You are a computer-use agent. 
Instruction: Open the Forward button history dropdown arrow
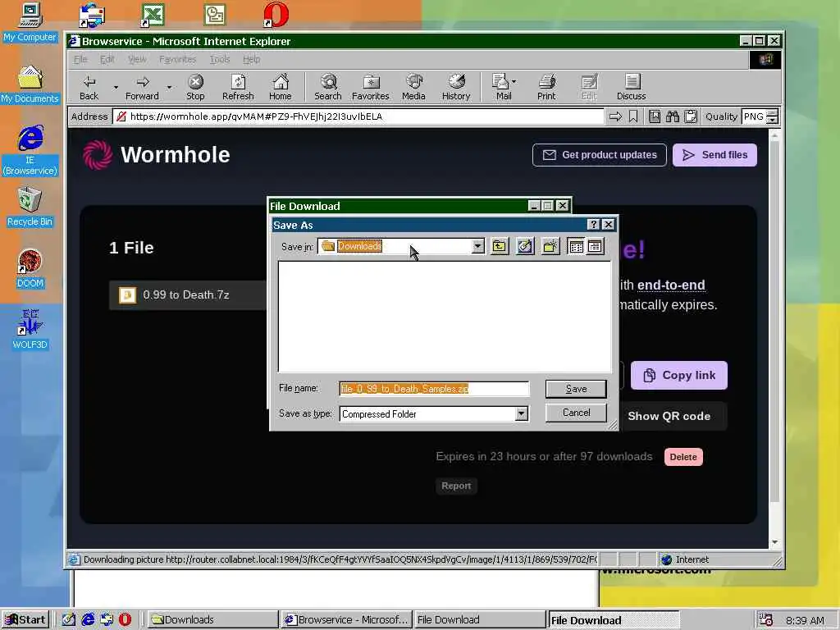(x=169, y=87)
